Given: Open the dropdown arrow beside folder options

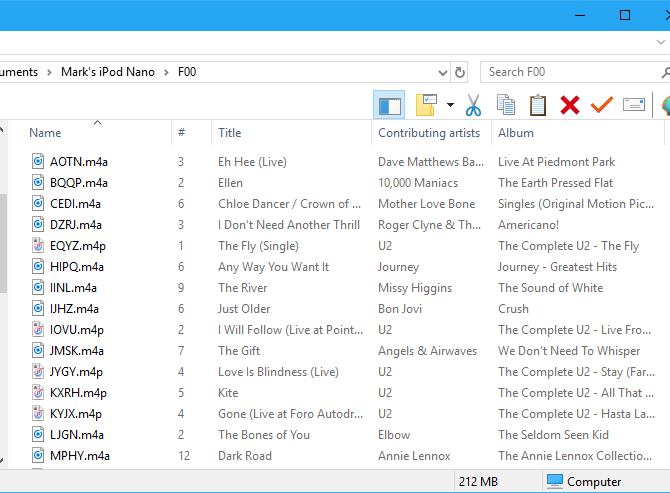Looking at the screenshot, I should (x=450, y=104).
